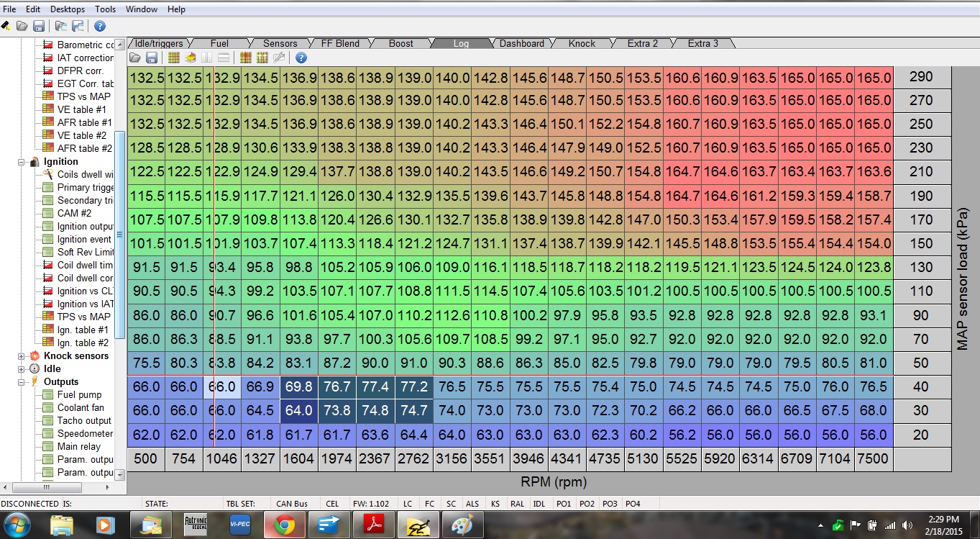980x539 pixels.
Task: Open Google Chrome from the taskbar
Action: click(285, 525)
